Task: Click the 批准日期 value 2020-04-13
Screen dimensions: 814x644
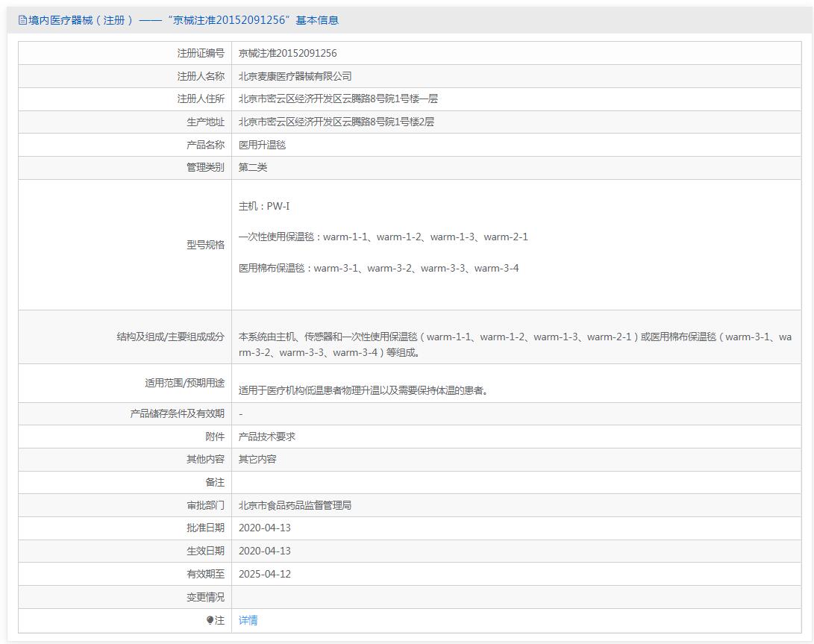Action: click(265, 528)
